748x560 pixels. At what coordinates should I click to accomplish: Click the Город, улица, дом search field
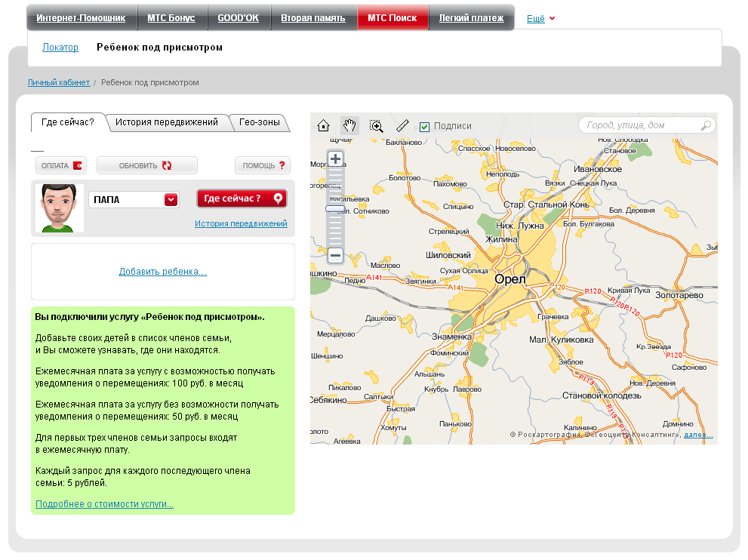(642, 125)
